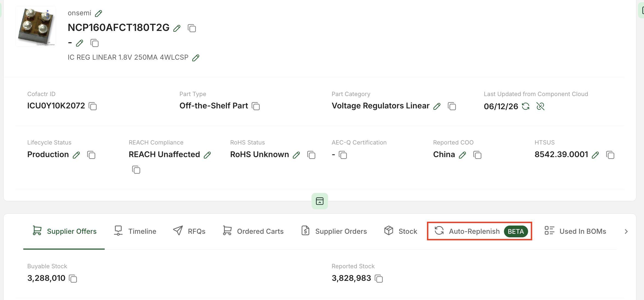644x300 pixels.
Task: Copy REACH Unaffected value
Action: (136, 169)
